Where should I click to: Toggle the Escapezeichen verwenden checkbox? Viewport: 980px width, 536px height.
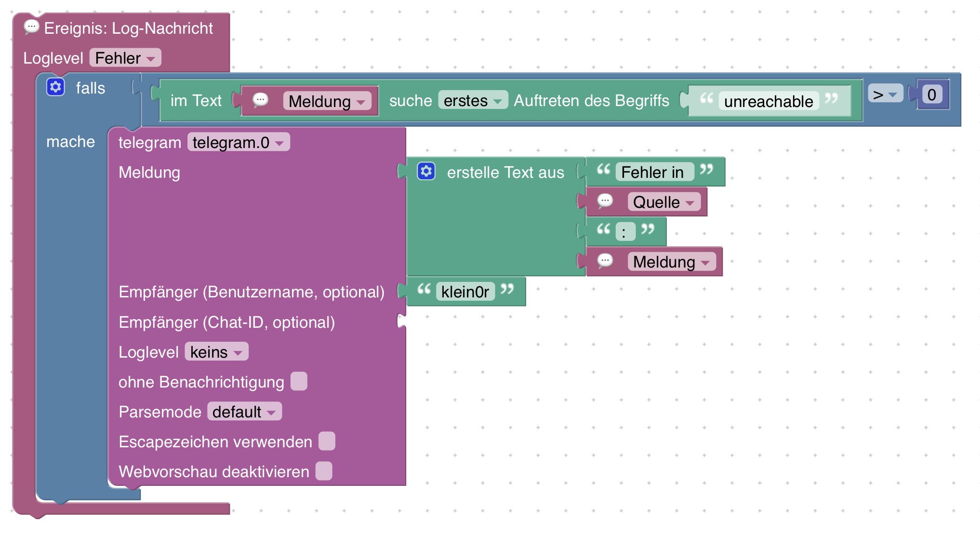327,441
